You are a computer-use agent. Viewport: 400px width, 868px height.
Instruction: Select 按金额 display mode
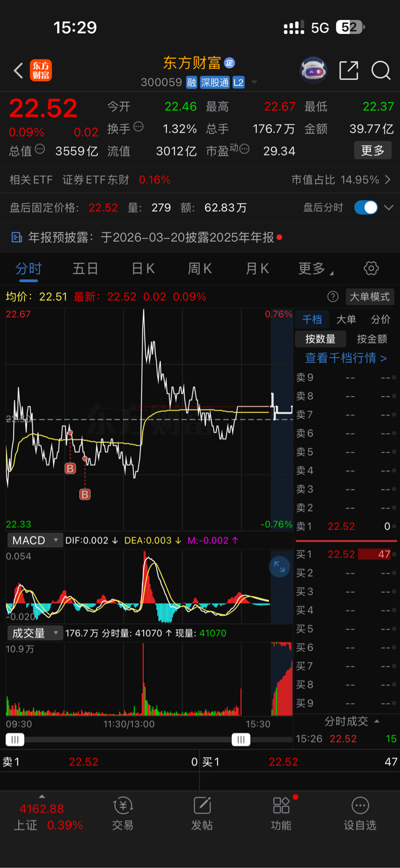pos(372,339)
